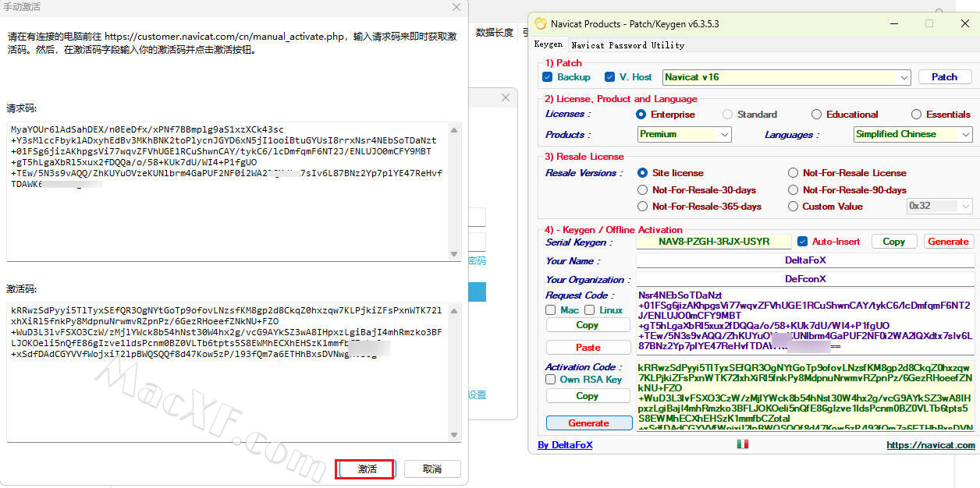Select the Custom Value radio button
The width and height of the screenshot is (980, 488).
793,207
